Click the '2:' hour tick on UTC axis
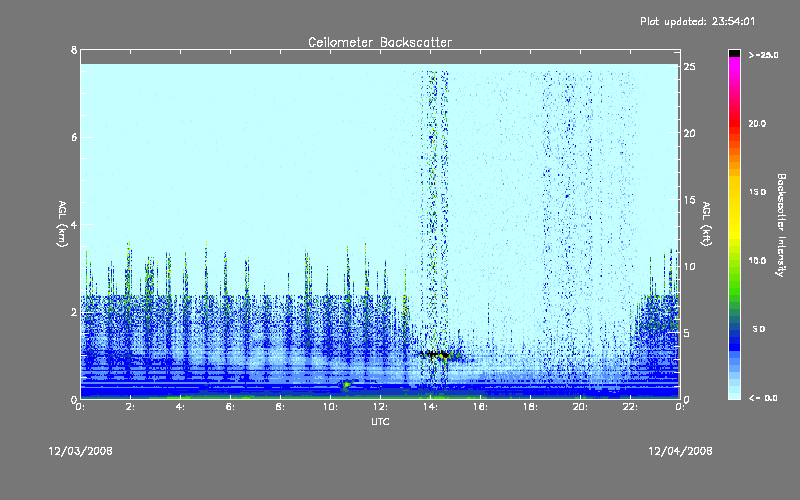Image resolution: width=800 pixels, height=500 pixels. [x=131, y=407]
